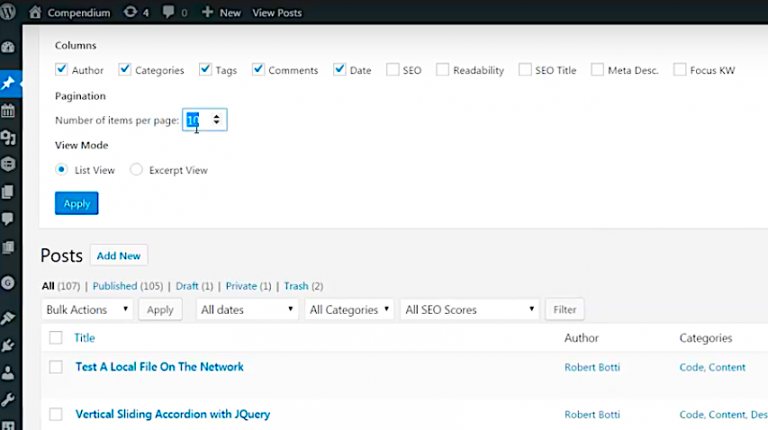
Task: Open the WordPress logo menu
Action: coord(8,12)
